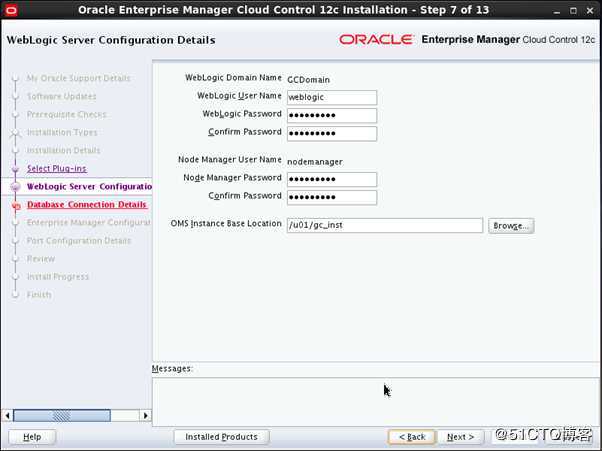This screenshot has width=602, height=451.
Task: Show Installed Products
Action: tap(222, 437)
